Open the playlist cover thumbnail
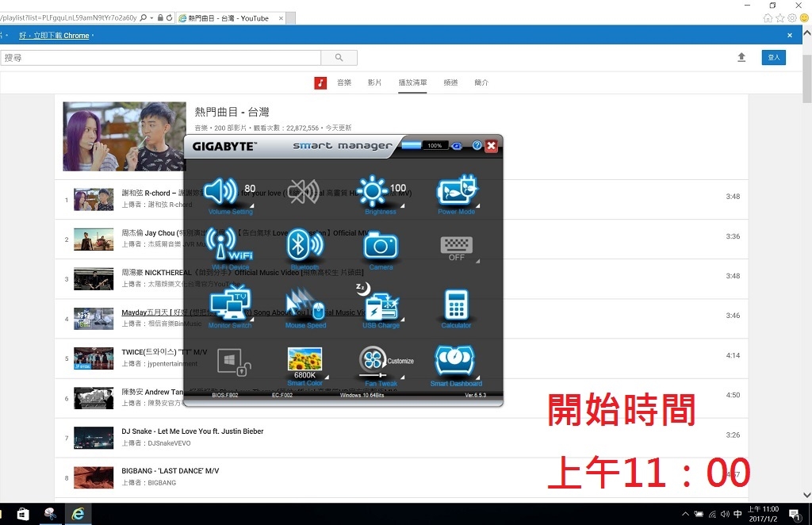The height and width of the screenshot is (525, 812). coord(124,136)
